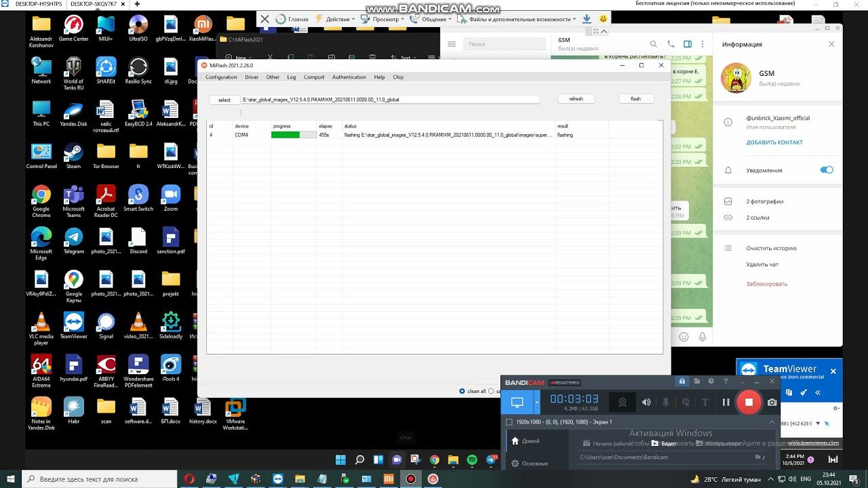
Task: Open Telegram hamburger menu
Action: pos(452,44)
